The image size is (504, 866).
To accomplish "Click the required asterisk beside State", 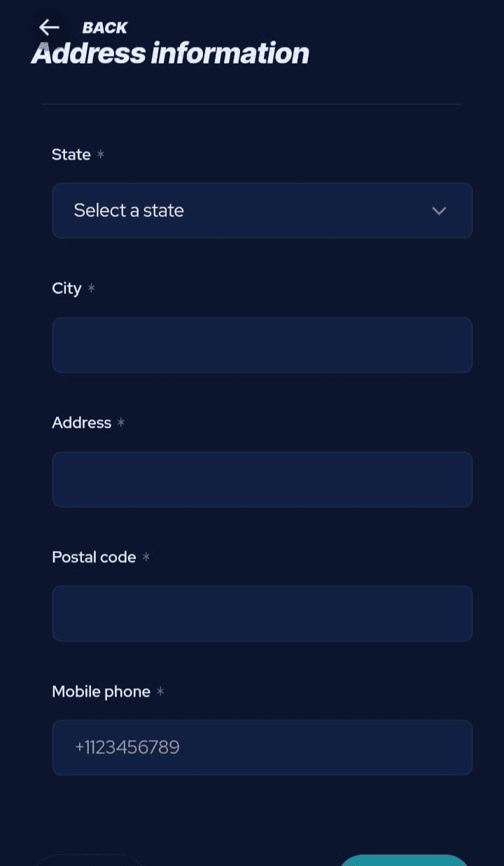I will 100,155.
